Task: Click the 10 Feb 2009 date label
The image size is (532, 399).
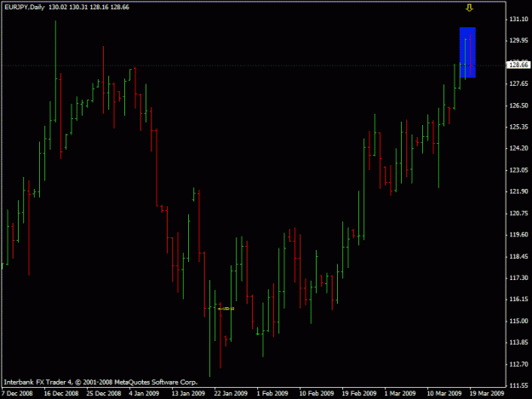Action: (316, 394)
